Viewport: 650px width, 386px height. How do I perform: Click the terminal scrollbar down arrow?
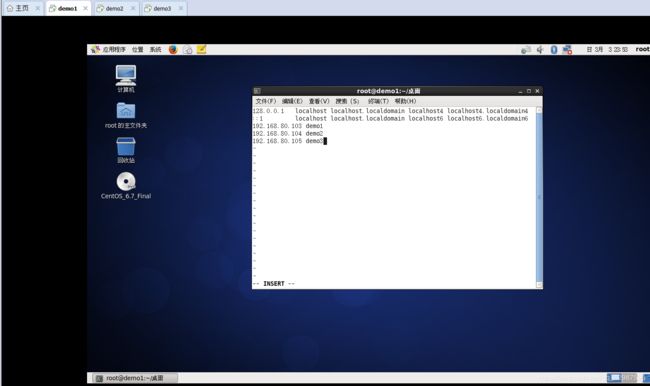[539, 284]
